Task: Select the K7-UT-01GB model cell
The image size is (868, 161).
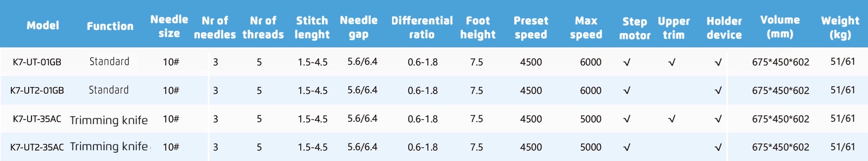Action: tap(37, 62)
